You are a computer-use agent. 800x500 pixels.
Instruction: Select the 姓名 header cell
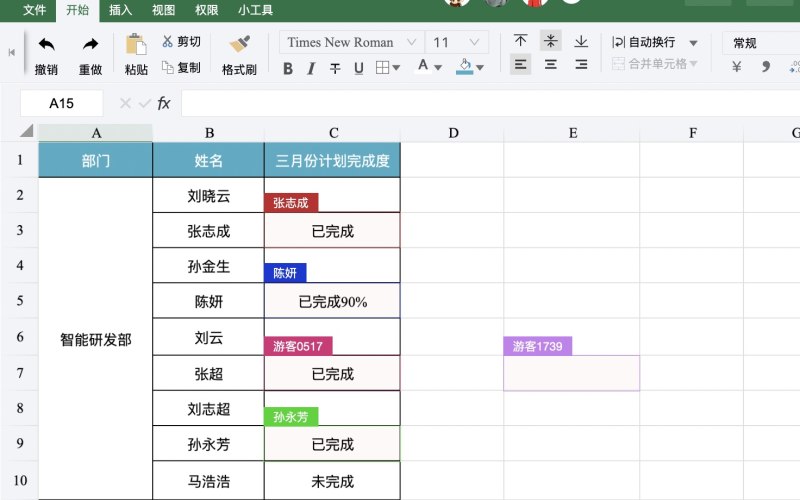pos(208,160)
